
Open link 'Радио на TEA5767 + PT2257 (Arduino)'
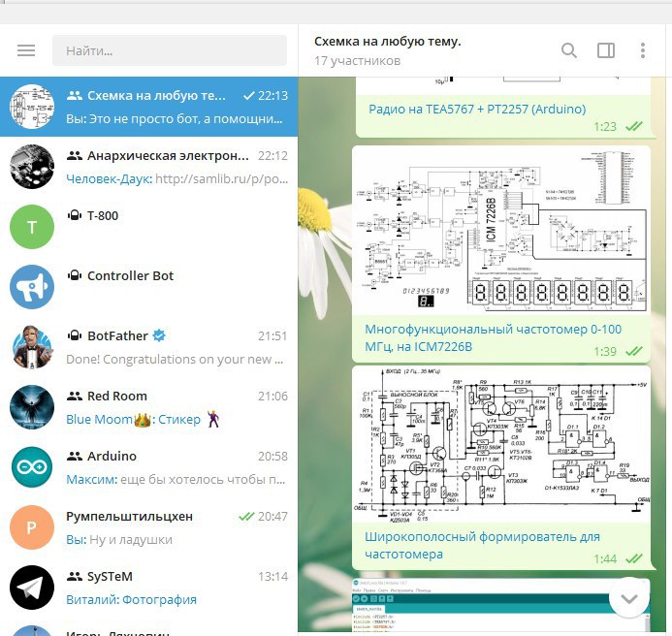(x=477, y=109)
